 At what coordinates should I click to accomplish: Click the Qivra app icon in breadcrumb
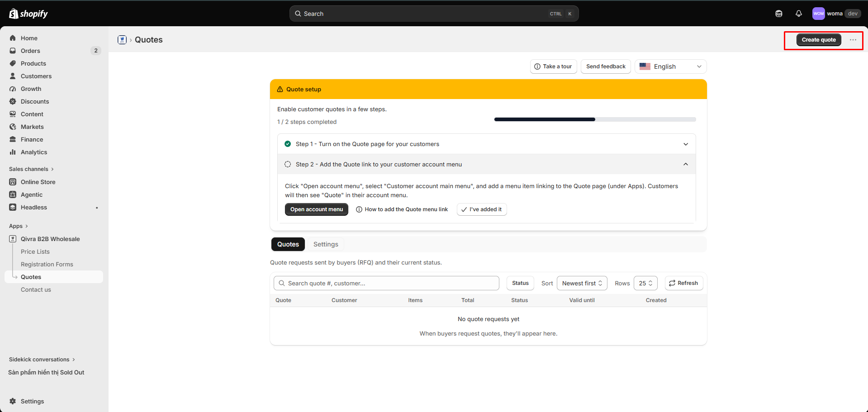point(122,40)
